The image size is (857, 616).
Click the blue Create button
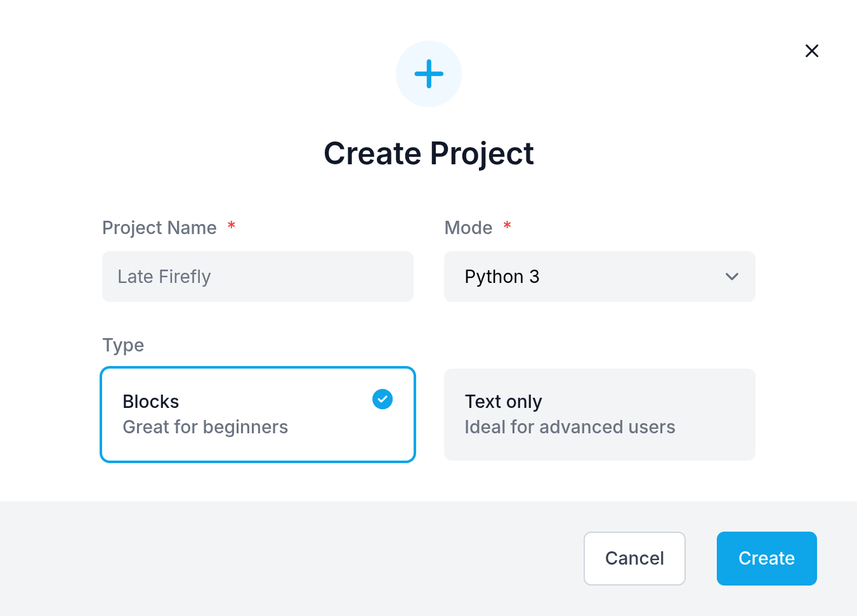point(766,558)
